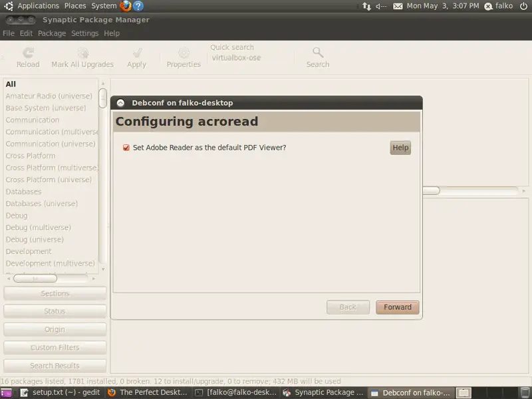Click the Status filter button
Image resolution: width=532 pixels, height=399 pixels.
tap(55, 311)
